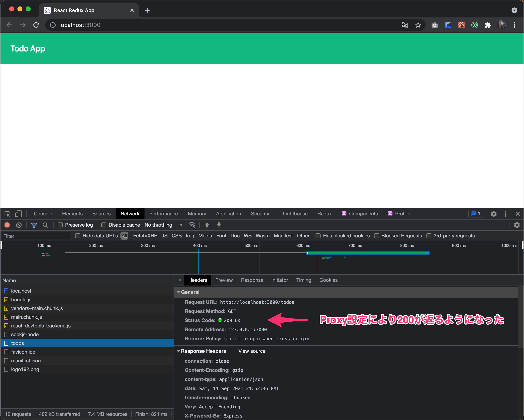Enable the Preserve log checkbox
Viewport: 524px width, 420px height.
60,225
